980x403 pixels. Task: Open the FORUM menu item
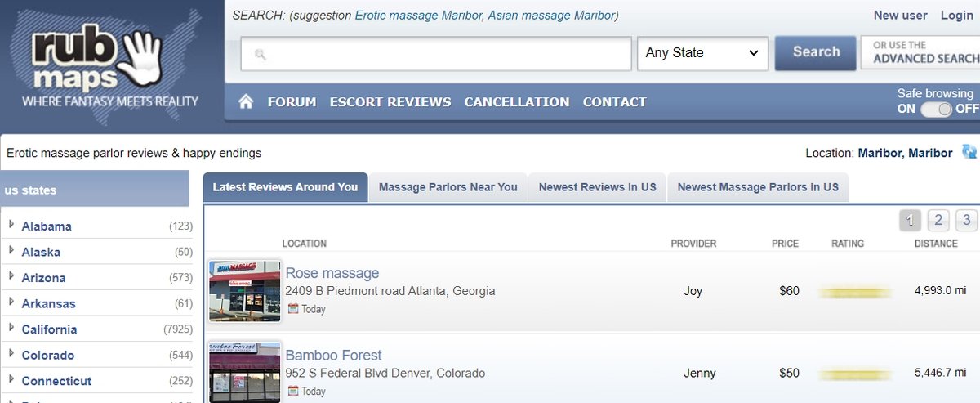tap(292, 102)
